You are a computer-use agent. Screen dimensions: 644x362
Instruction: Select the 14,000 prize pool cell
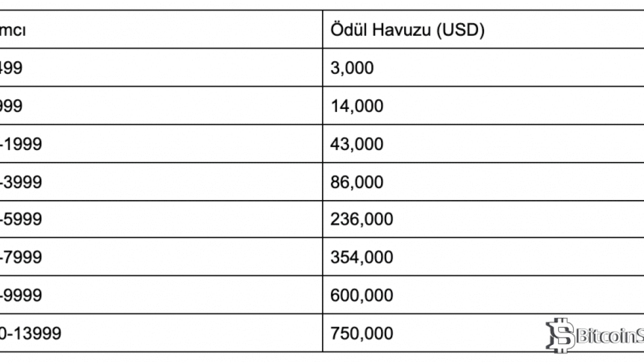pyautogui.click(x=357, y=106)
